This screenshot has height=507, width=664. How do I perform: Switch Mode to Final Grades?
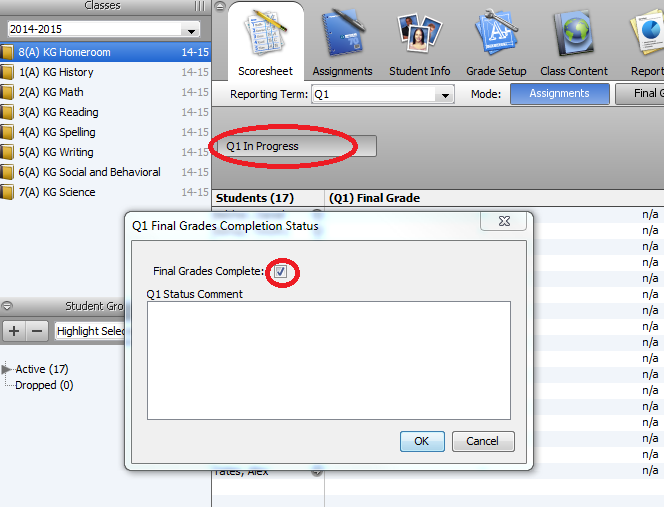(x=640, y=94)
